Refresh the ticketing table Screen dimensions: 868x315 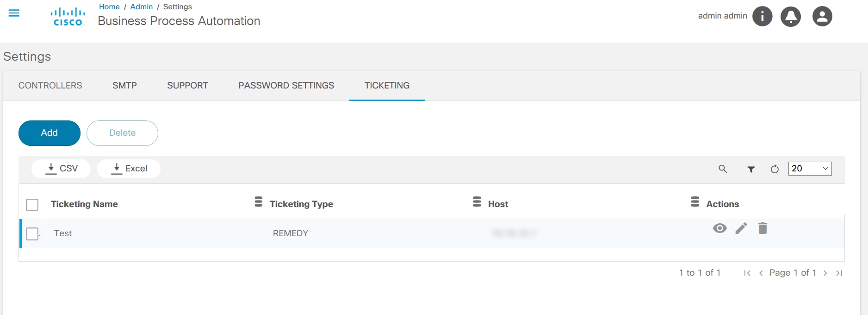pos(775,169)
